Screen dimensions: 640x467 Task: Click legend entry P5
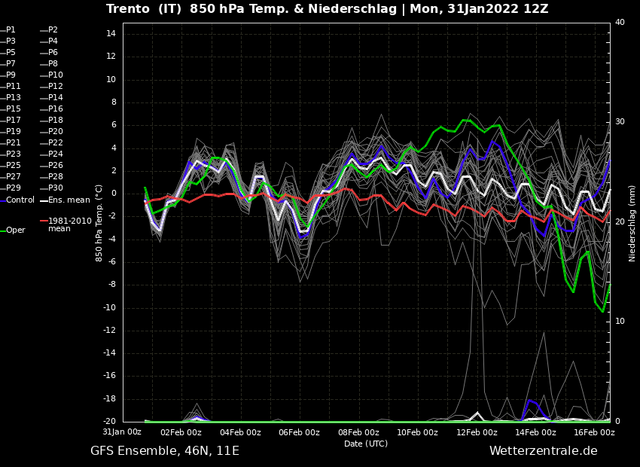tap(8, 52)
